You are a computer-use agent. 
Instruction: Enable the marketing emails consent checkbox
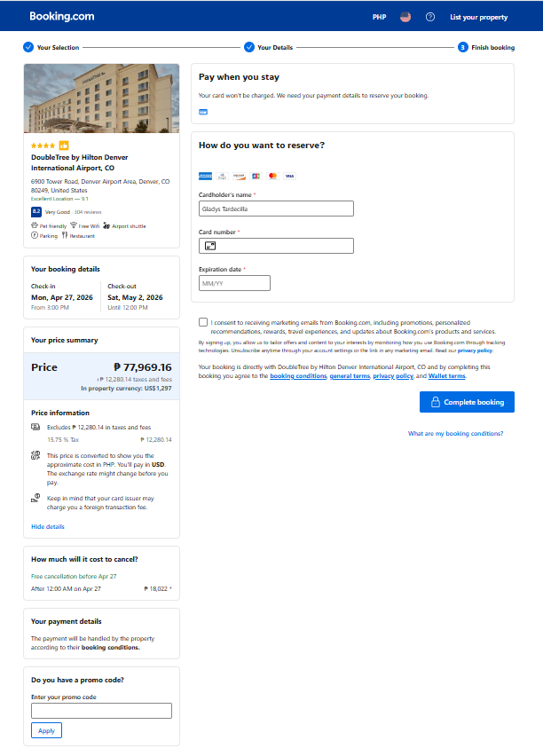203,322
